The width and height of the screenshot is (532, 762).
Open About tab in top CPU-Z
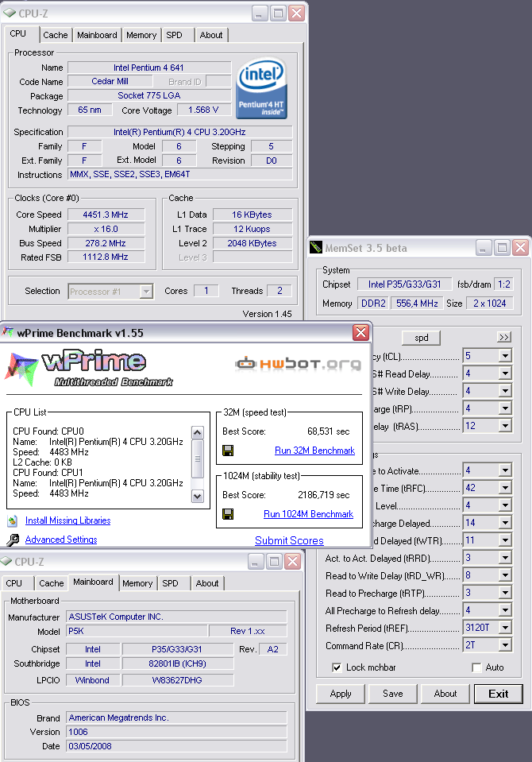(x=211, y=35)
